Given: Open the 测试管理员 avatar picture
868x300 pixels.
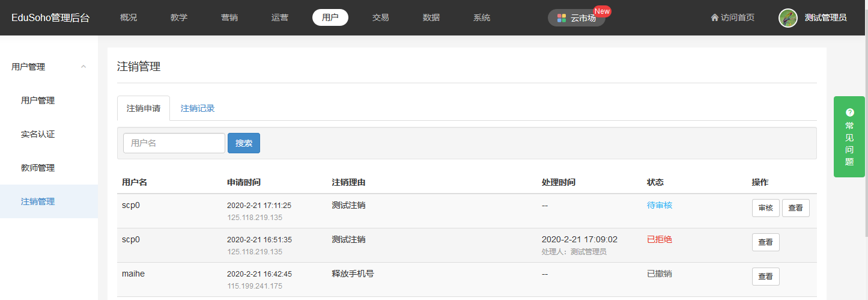Looking at the screenshot, I should (x=788, y=18).
